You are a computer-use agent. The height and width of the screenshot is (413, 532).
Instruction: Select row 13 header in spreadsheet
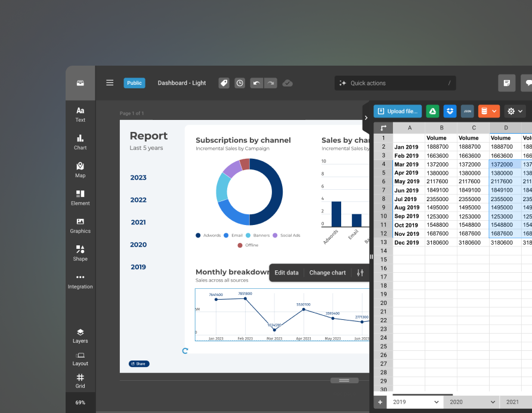pyautogui.click(x=383, y=242)
